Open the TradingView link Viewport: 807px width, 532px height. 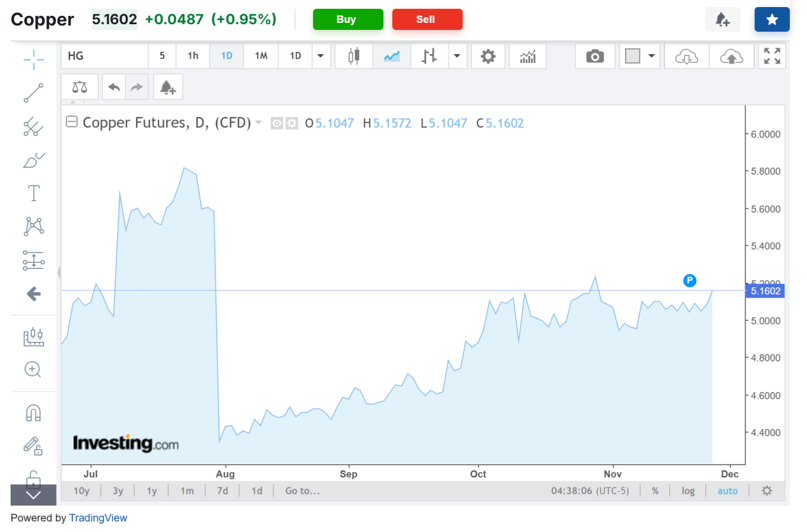pos(98,518)
